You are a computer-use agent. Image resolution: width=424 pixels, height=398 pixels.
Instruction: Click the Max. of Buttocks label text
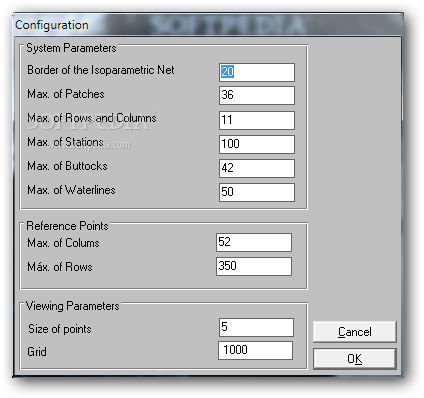(67, 166)
